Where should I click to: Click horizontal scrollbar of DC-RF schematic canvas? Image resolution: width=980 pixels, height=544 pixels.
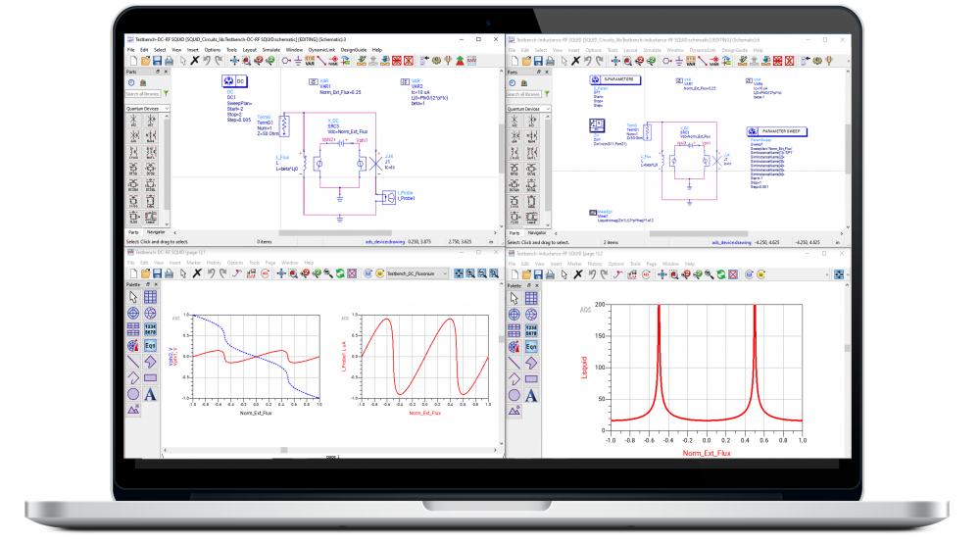337,232
